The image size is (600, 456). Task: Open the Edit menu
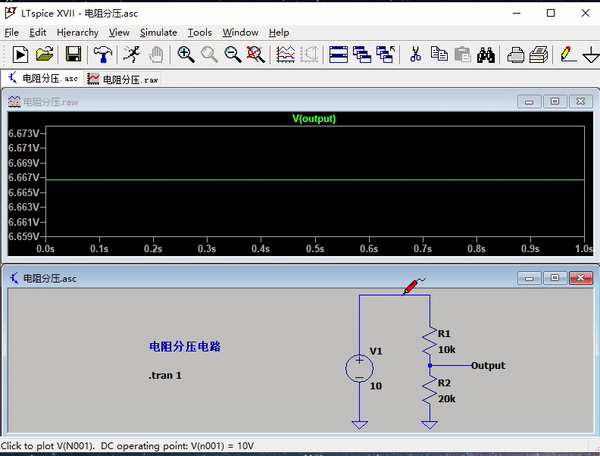38,33
